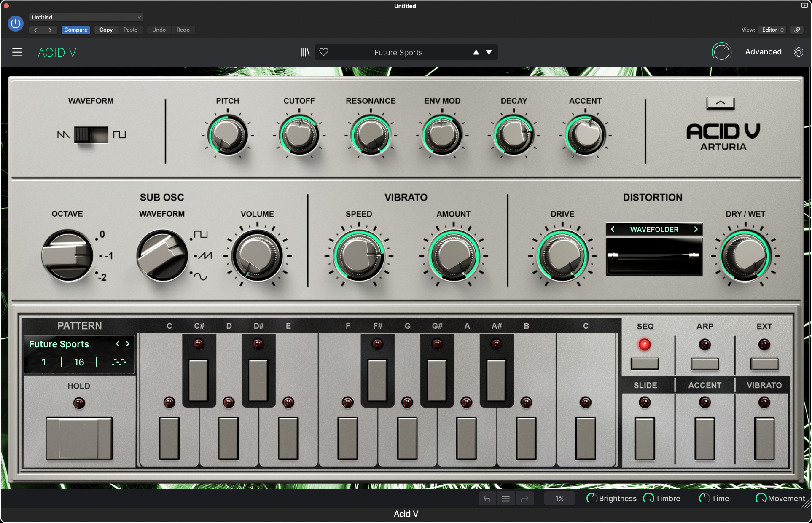This screenshot has width=812, height=523.
Task: Open the hamburger main menu
Action: (x=17, y=52)
